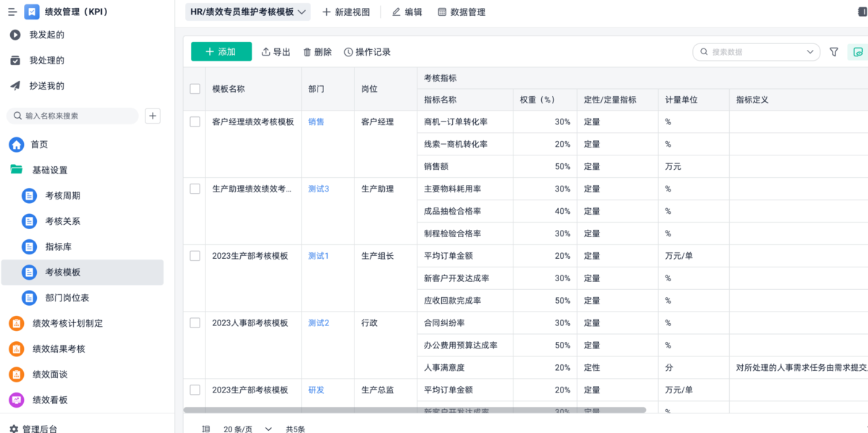Image resolution: width=868 pixels, height=433 pixels.
Task: Check the 客户经理绩效考核模板 row checkbox
Action: click(195, 122)
